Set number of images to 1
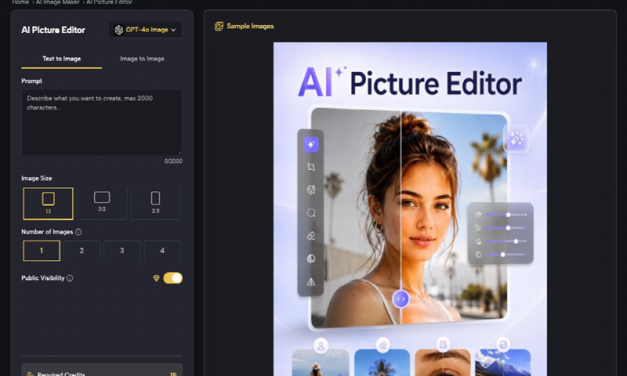The height and width of the screenshot is (376, 627). pos(42,251)
